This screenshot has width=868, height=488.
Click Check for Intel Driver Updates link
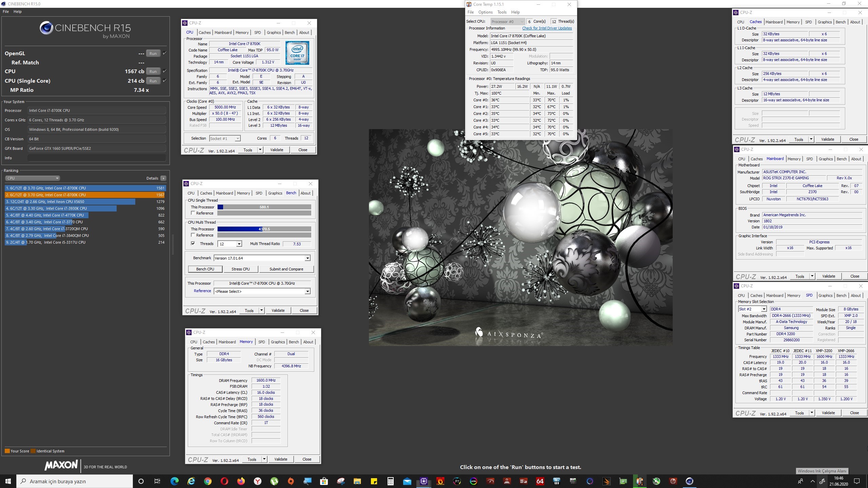coord(547,28)
